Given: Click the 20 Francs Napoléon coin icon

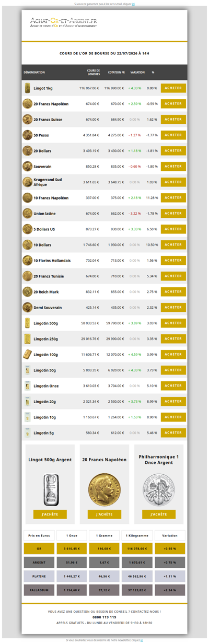Looking at the screenshot, I should (x=27, y=104).
